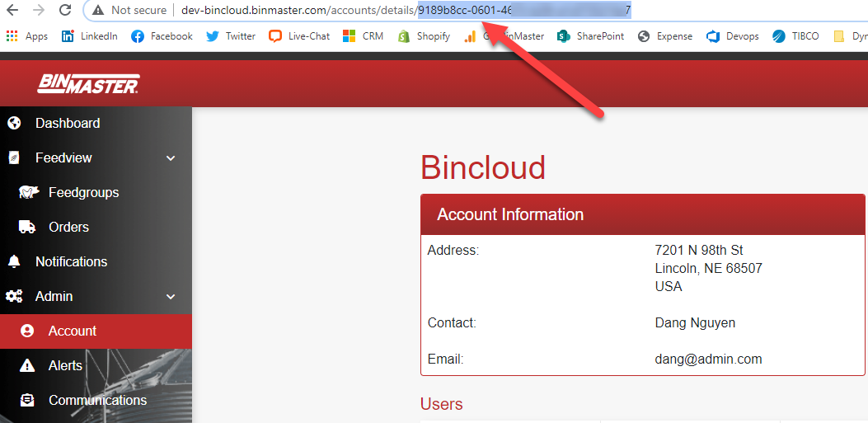Click the Feedview sidebar icon
Viewport: 868px width, 423px height.
[x=14, y=157]
